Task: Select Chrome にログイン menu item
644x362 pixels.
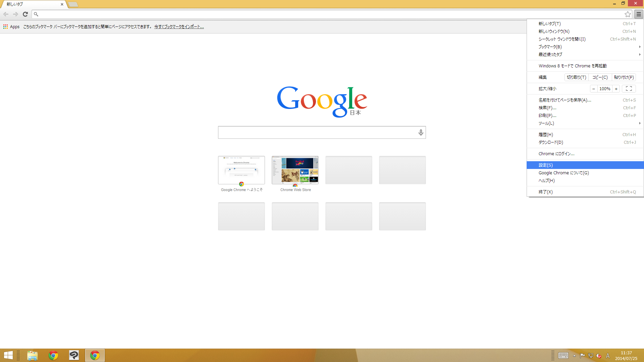Action: coord(585,154)
